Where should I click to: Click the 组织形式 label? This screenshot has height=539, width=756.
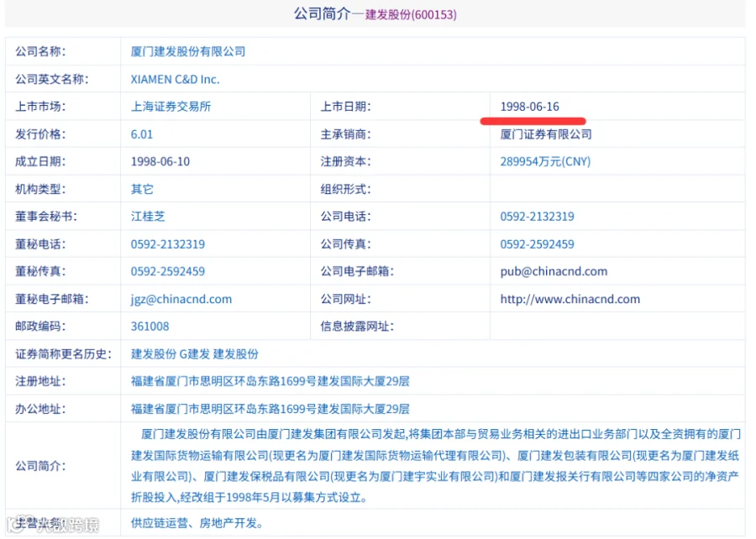(346, 189)
